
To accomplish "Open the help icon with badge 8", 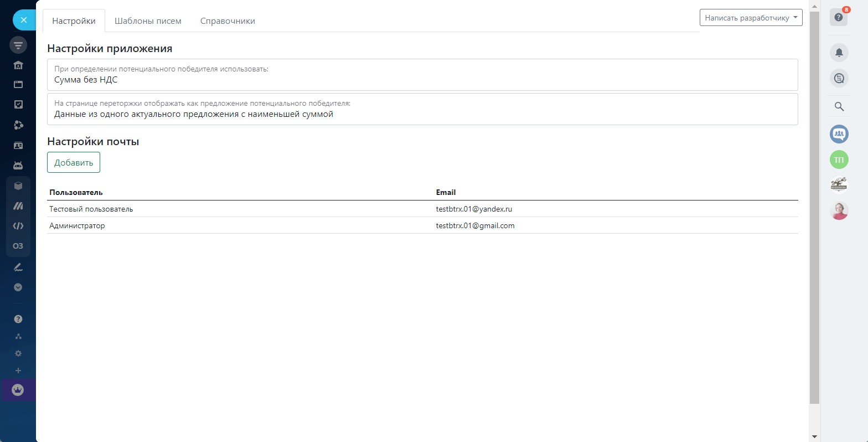I will [x=838, y=17].
